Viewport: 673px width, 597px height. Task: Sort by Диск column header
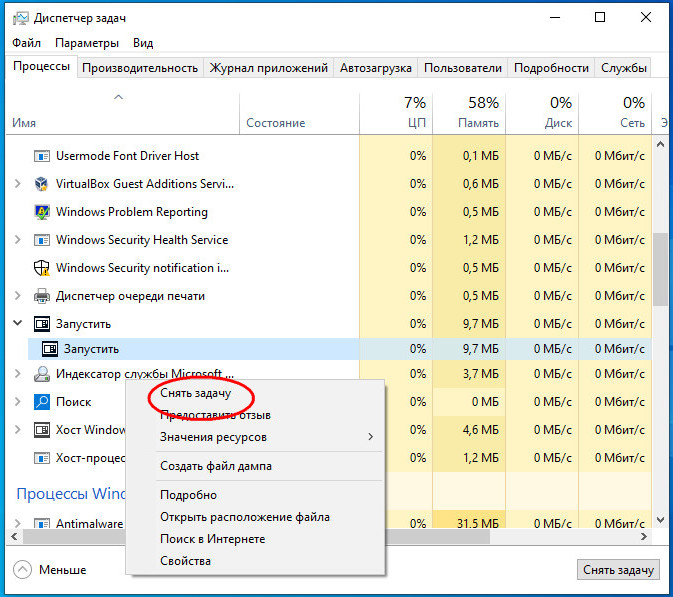[542, 113]
